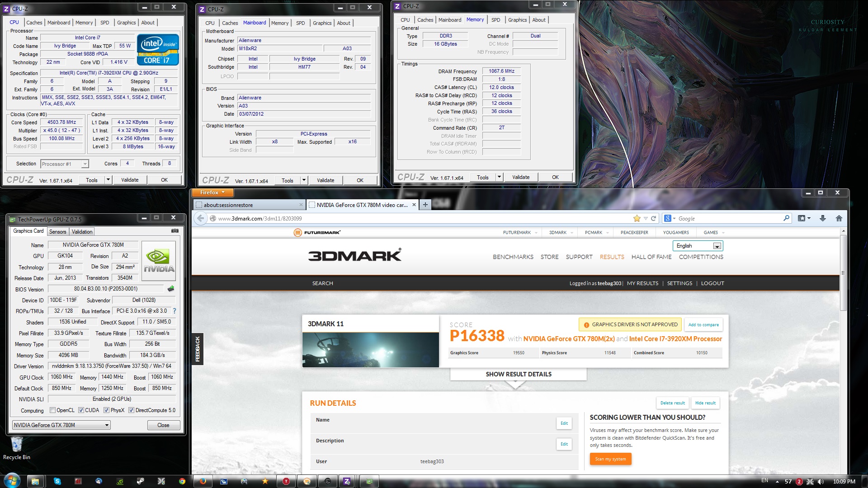
Task: Toggle the PhysX checkbox
Action: (x=106, y=410)
